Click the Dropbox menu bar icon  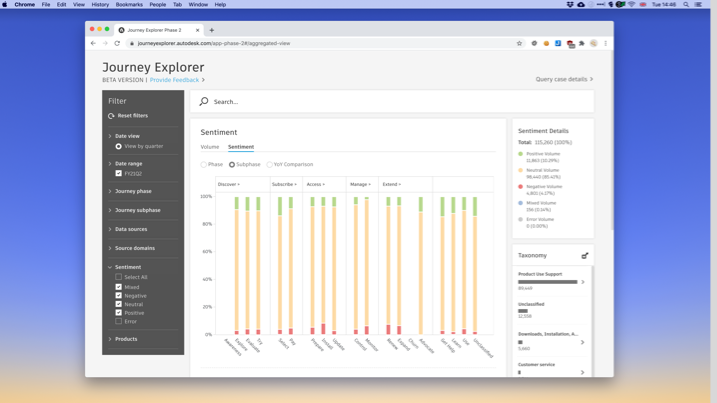(570, 5)
